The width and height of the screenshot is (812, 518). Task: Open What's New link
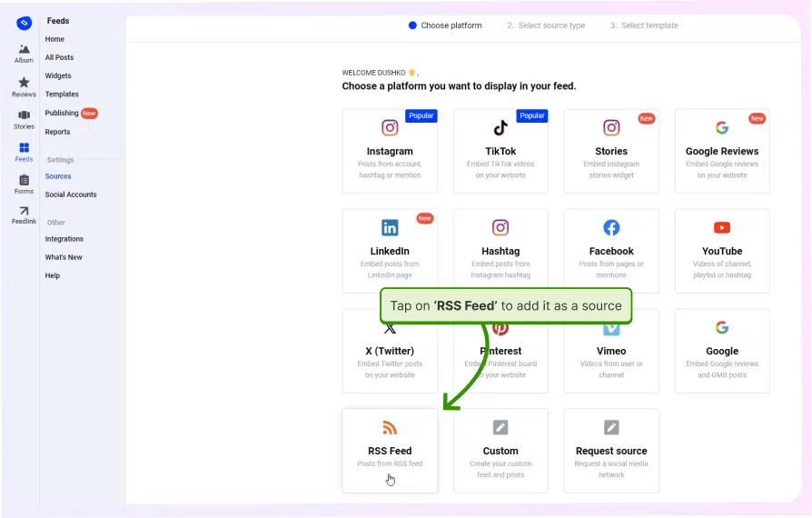[64, 257]
